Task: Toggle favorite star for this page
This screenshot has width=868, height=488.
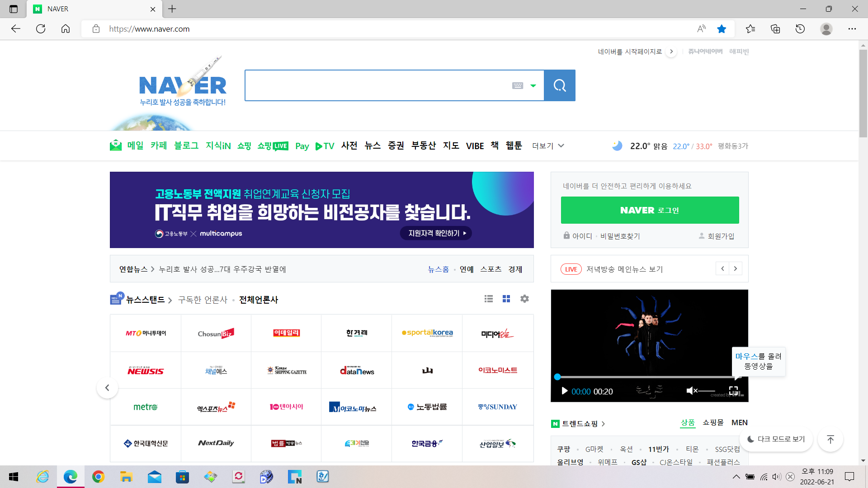Action: click(722, 29)
